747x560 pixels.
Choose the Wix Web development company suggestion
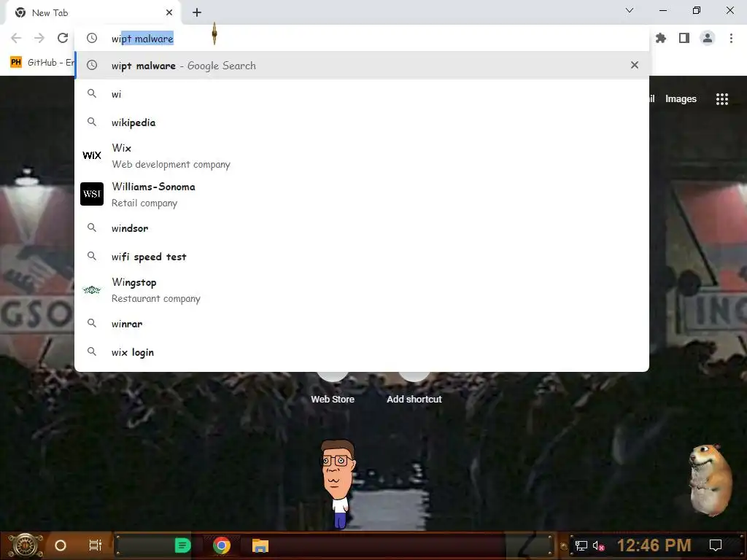[362, 156]
